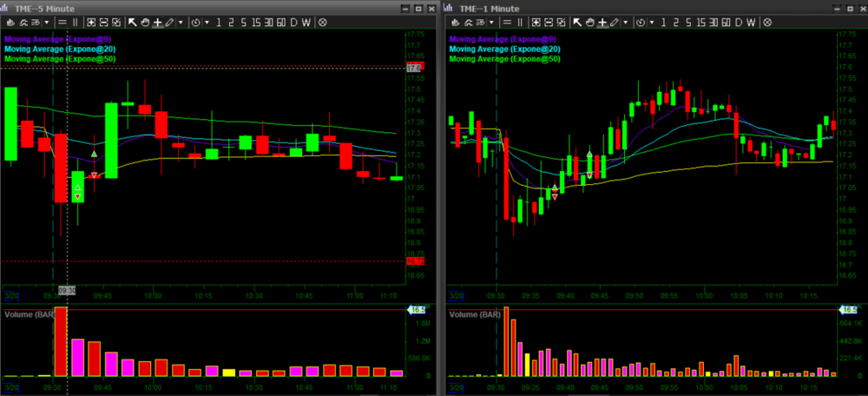Click the clock interval icon in 1 Minute chart
This screenshot has width=868, height=396.
[x=641, y=22]
